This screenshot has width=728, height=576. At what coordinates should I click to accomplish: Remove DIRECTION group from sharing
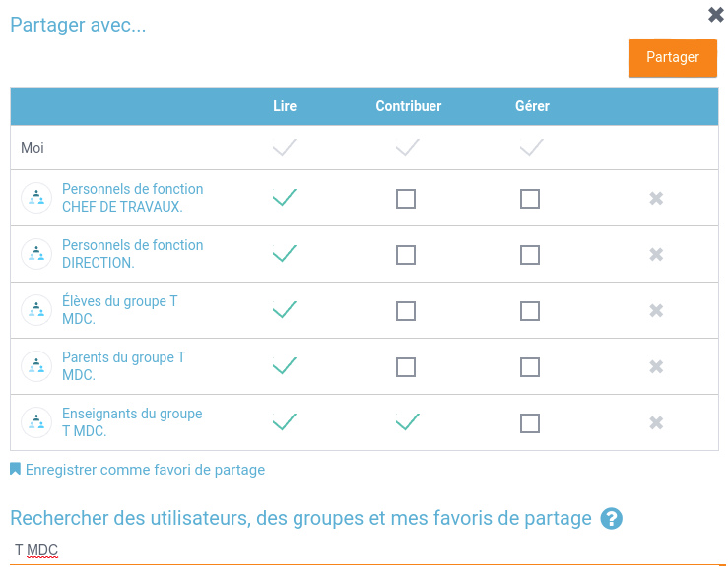pos(656,255)
